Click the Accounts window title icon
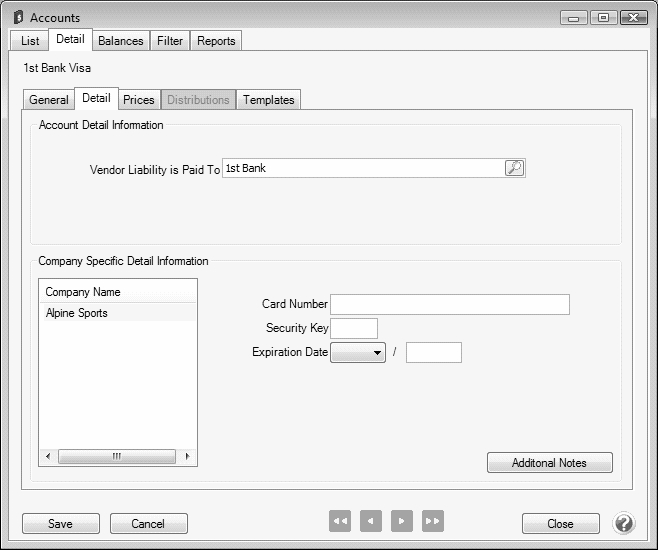This screenshot has height=550, width=658. (x=17, y=18)
